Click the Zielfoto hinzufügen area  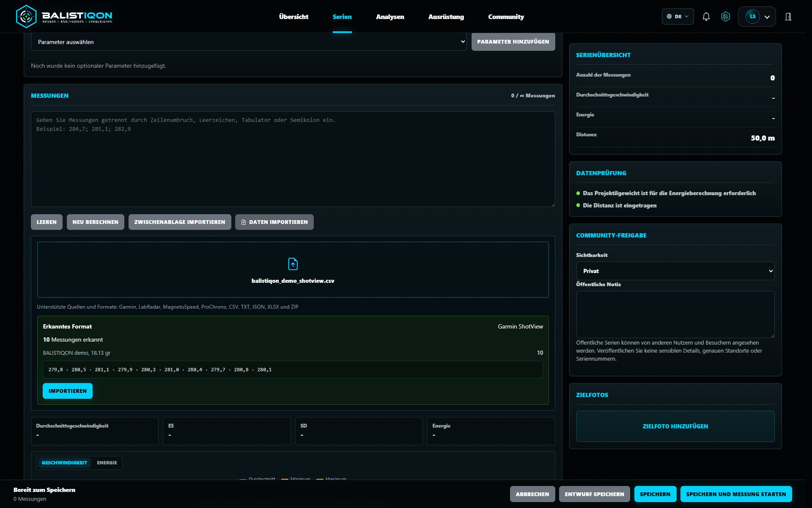(x=675, y=426)
